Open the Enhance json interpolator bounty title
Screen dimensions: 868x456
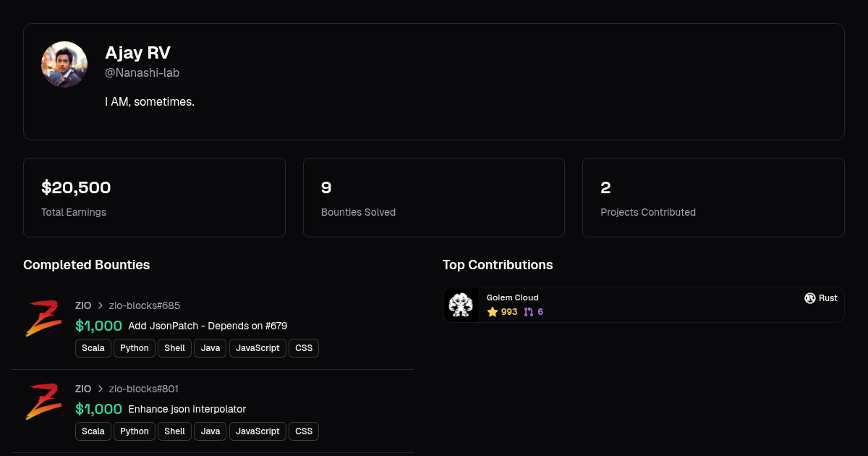point(187,409)
